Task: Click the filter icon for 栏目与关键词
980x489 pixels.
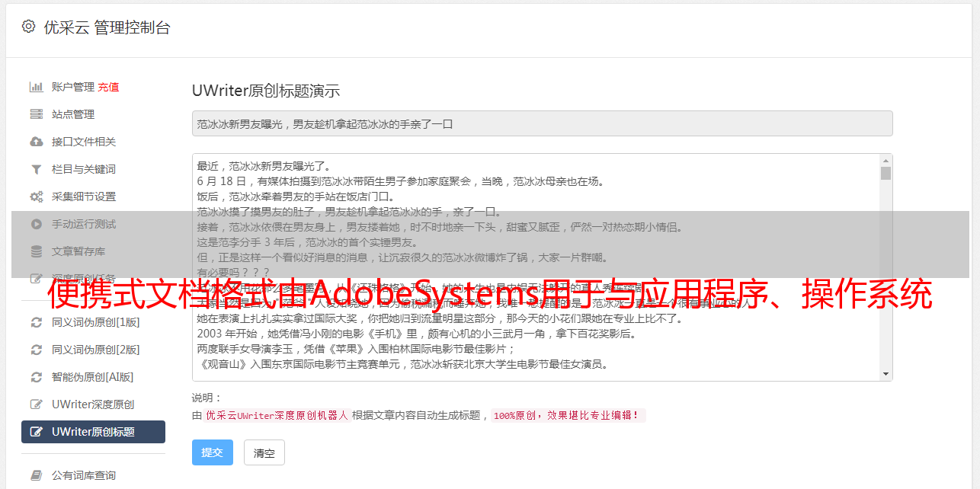Action: point(36,169)
